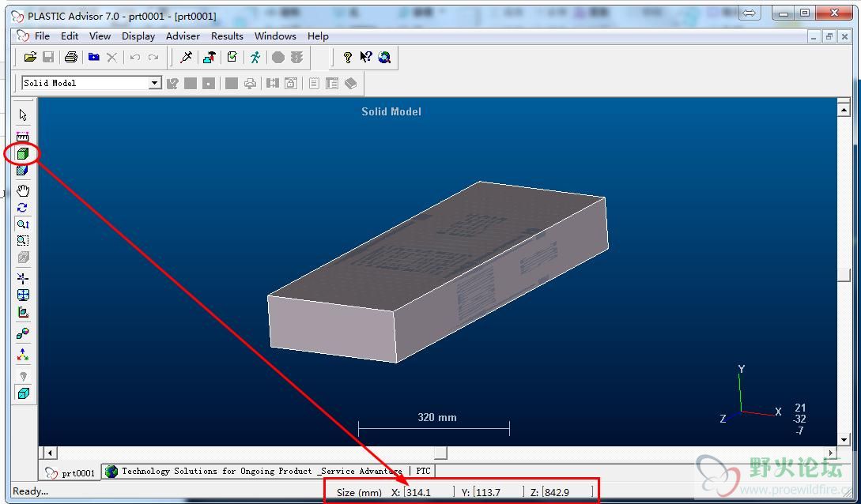Open Modeling Tools hammer icon
The height and width of the screenshot is (504, 861).
[210, 57]
